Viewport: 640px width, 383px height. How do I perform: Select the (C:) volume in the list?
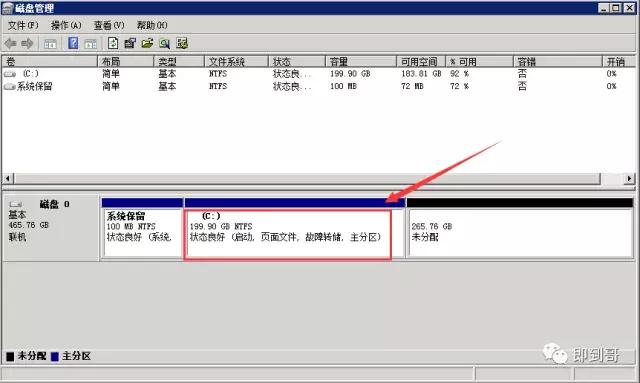[31, 73]
